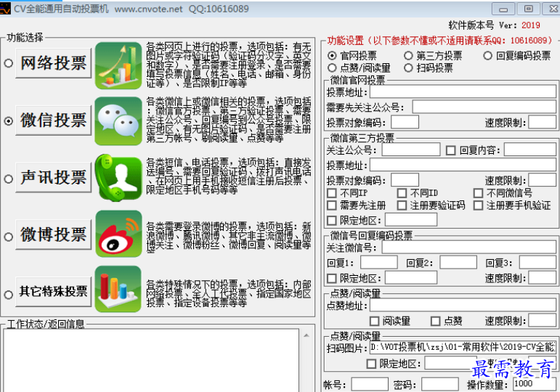Tick 限定地区 in 微信号回复编码投票 section
This screenshot has height=392, width=560.
[x=332, y=278]
